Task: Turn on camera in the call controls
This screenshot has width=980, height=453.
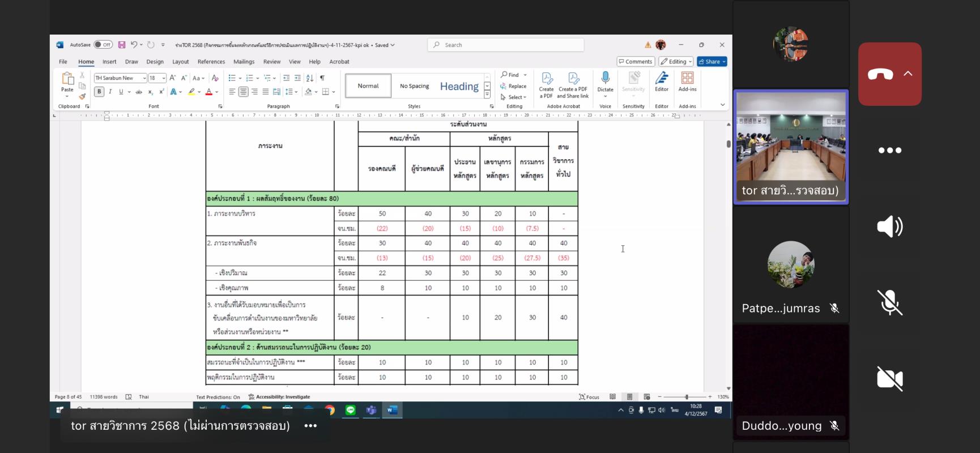Action: click(x=889, y=378)
